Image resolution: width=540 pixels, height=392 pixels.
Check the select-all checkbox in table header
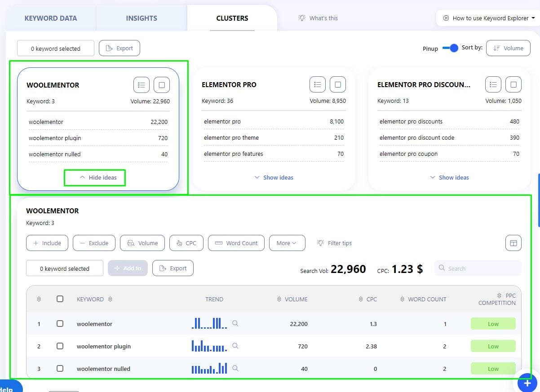(x=60, y=299)
